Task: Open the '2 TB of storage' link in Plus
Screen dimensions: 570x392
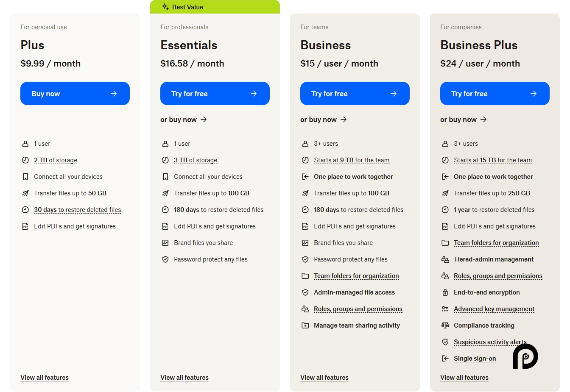Action: (x=56, y=160)
